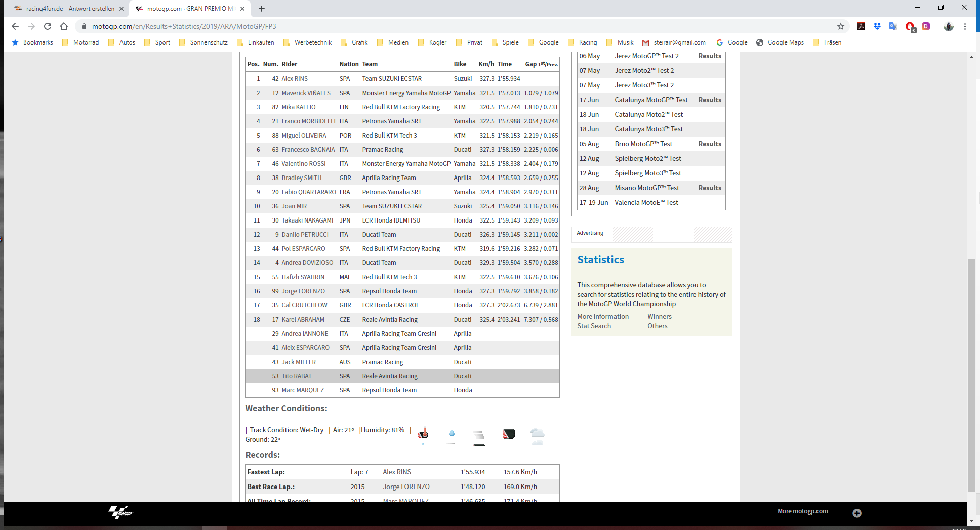Open Chrome's three-dot menu

965,26
